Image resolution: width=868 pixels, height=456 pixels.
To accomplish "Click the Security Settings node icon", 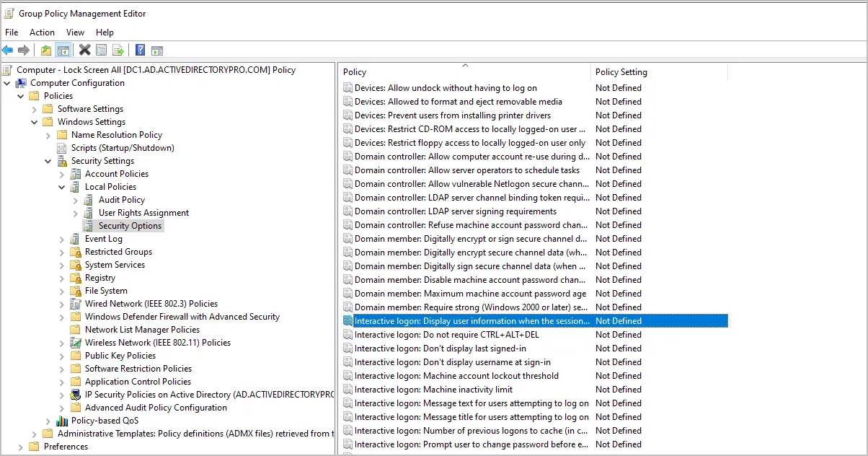I will (62, 161).
